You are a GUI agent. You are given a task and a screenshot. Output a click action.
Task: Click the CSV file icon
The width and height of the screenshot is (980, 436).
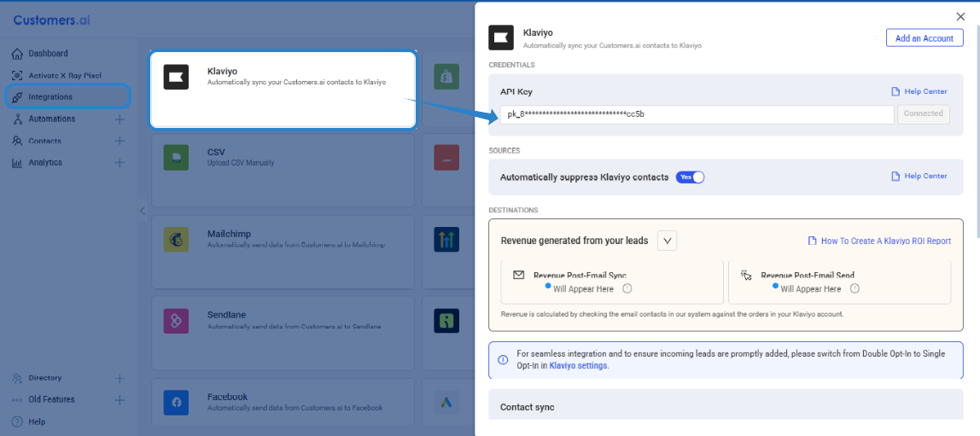tap(176, 157)
